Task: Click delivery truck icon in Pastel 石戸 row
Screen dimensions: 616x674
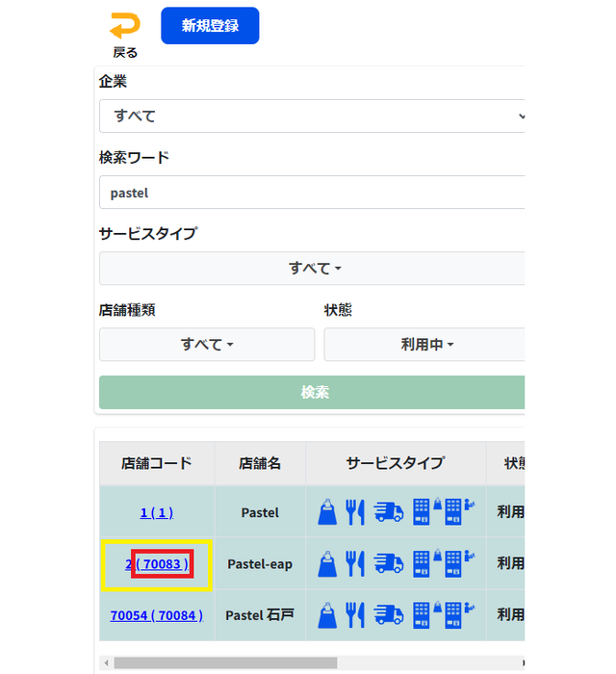Action: (x=388, y=614)
